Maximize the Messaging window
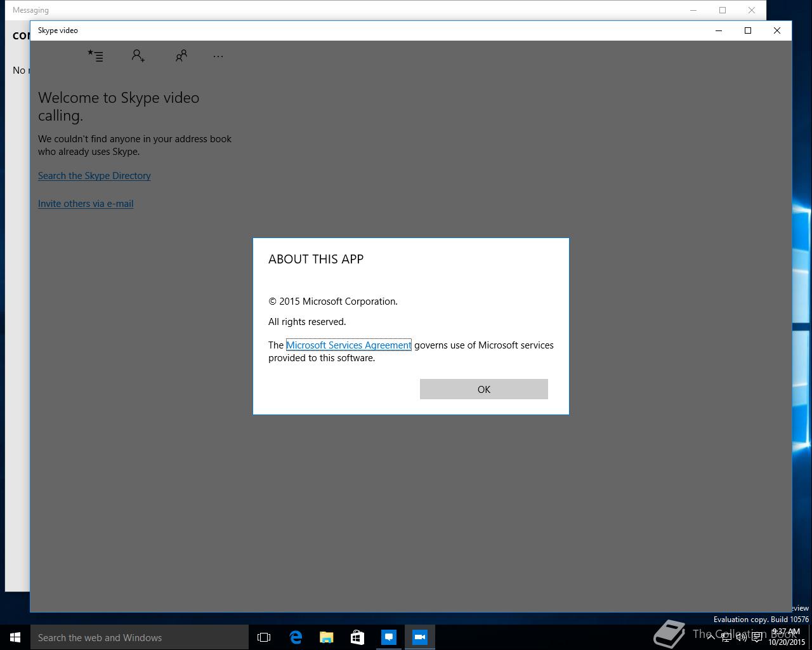Image resolution: width=812 pixels, height=650 pixels. 723,10
